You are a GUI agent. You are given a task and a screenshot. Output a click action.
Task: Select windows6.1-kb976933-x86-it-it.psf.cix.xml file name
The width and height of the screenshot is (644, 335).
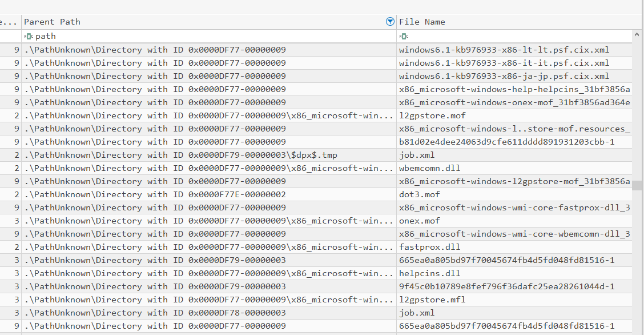(504, 63)
